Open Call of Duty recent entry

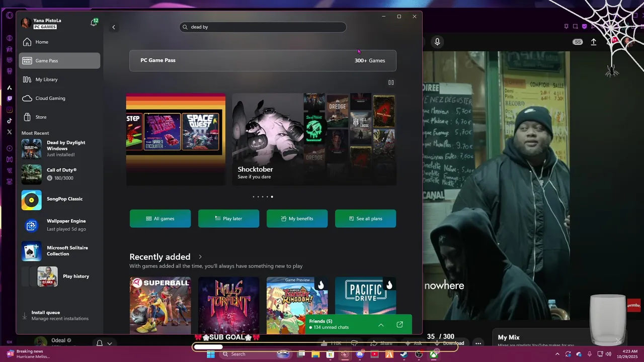59,174
